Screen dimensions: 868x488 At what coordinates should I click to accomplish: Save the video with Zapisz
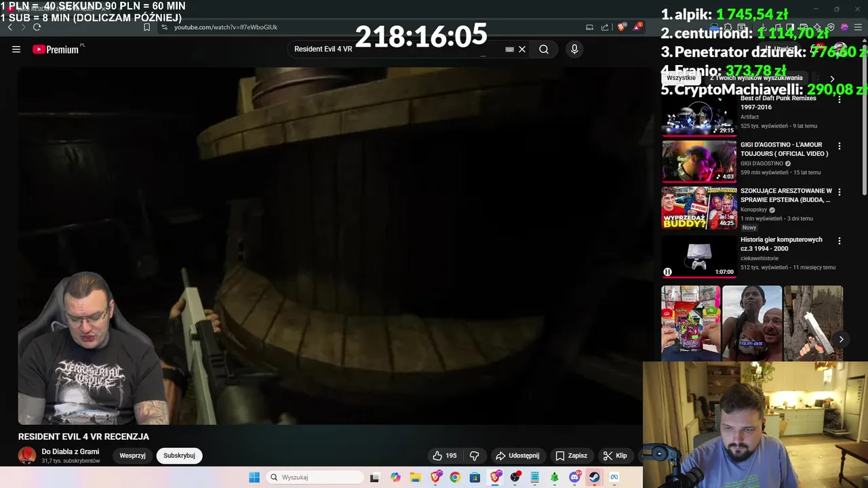click(571, 455)
